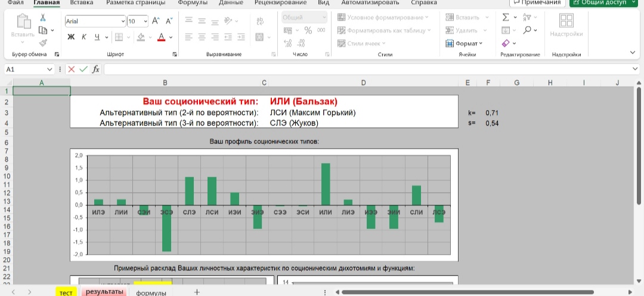Toggle align left

coord(188,37)
